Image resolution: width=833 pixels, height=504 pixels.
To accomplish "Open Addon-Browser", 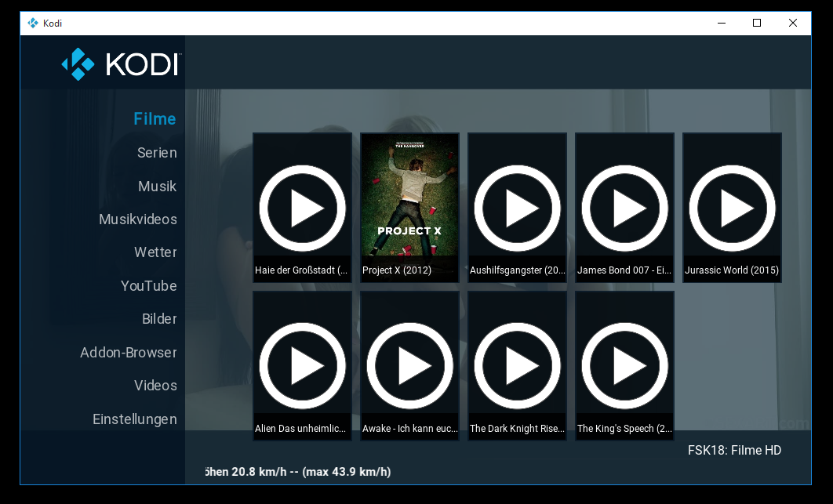I will click(x=128, y=352).
